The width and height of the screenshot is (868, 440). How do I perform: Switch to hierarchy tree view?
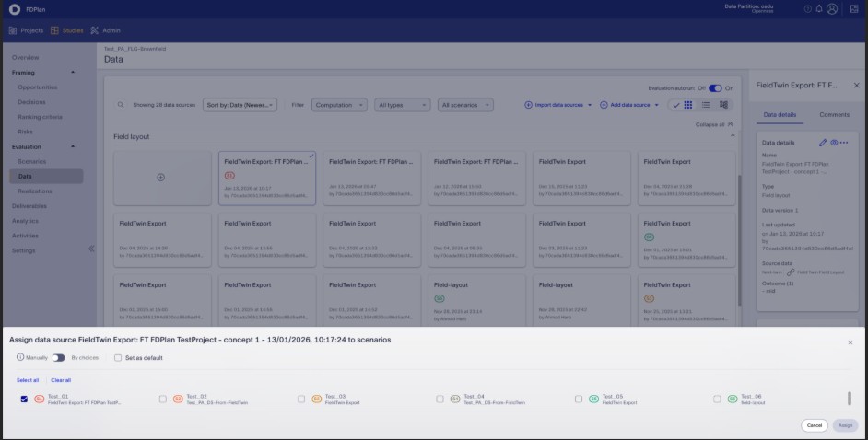pos(723,104)
